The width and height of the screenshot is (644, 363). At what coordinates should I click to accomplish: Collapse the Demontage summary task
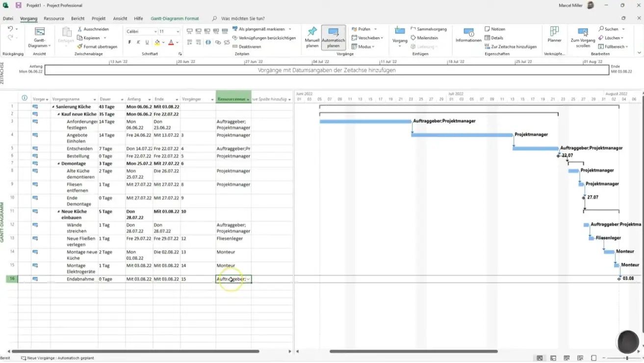tap(58, 164)
